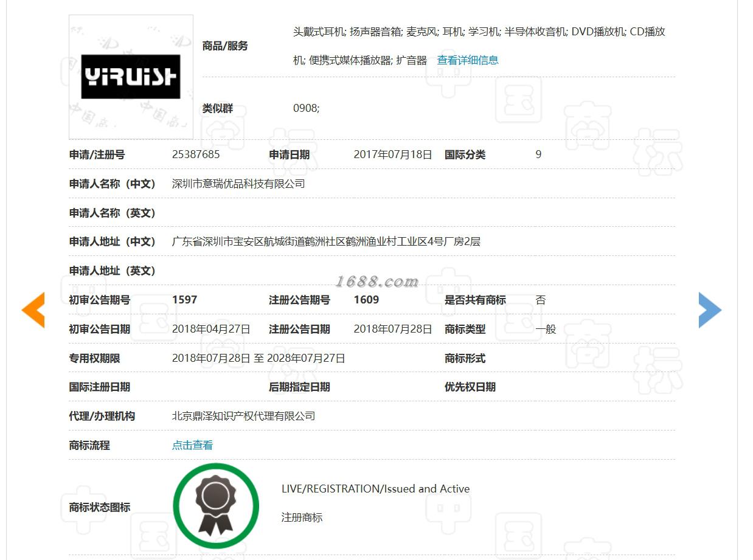Select preliminary announcement date 2018年04月27日

click(x=211, y=329)
